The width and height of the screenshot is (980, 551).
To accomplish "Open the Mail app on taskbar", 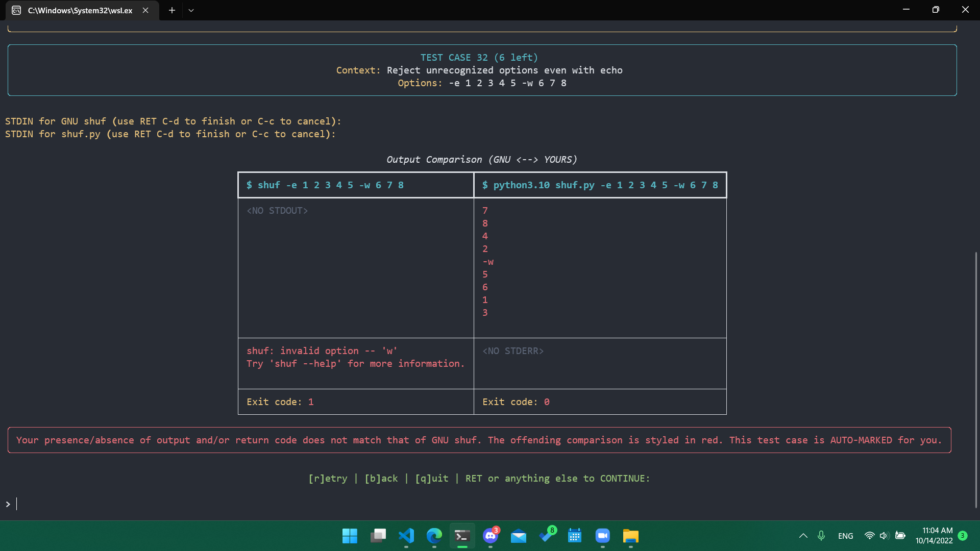I will tap(519, 536).
